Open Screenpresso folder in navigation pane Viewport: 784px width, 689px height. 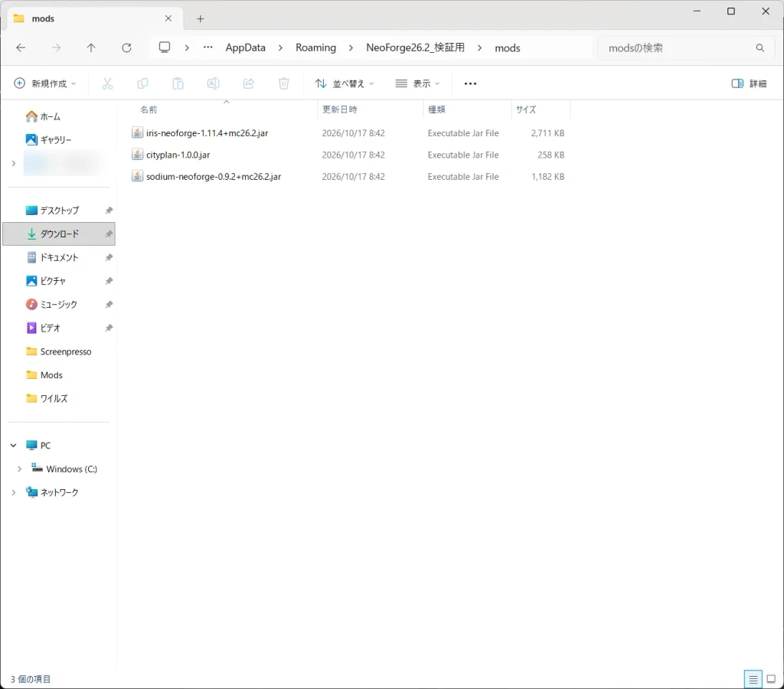click(66, 351)
